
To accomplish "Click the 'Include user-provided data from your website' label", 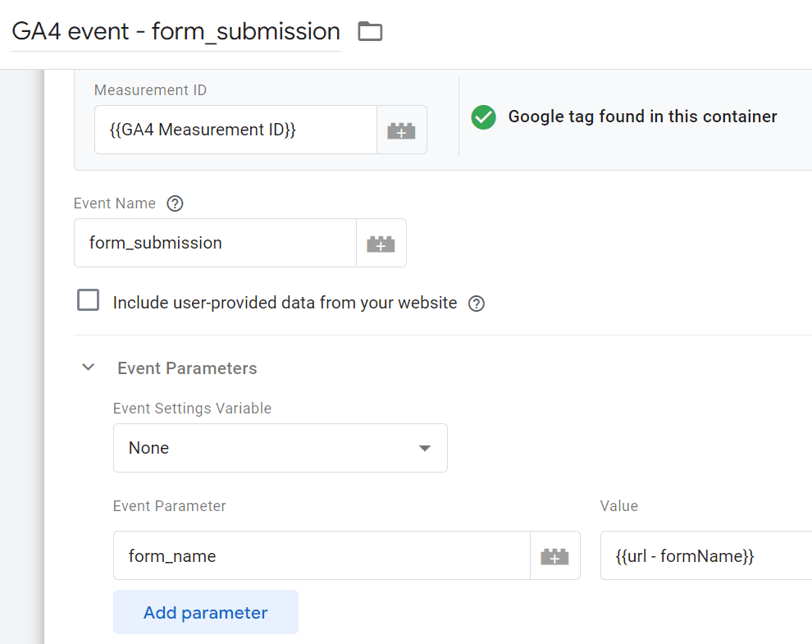I will coord(285,303).
